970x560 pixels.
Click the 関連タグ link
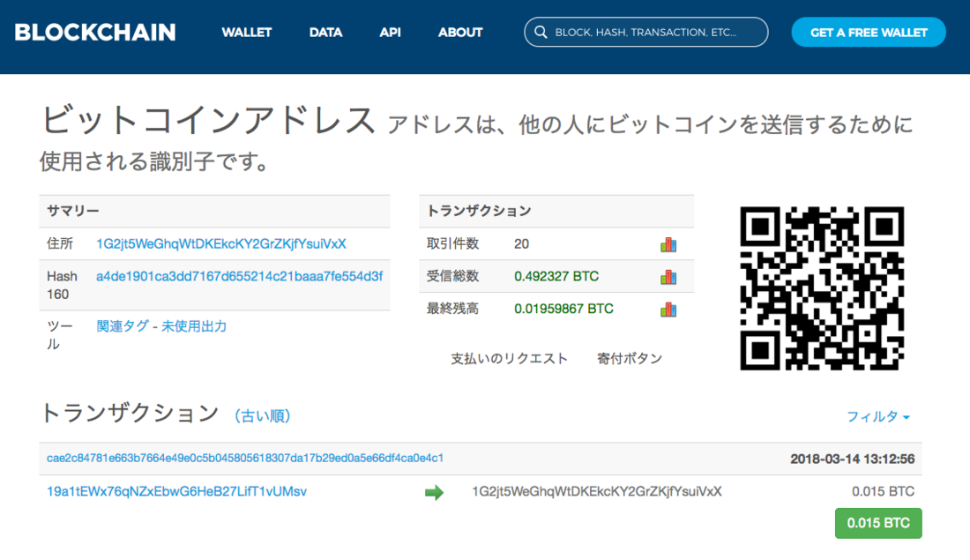click(123, 326)
